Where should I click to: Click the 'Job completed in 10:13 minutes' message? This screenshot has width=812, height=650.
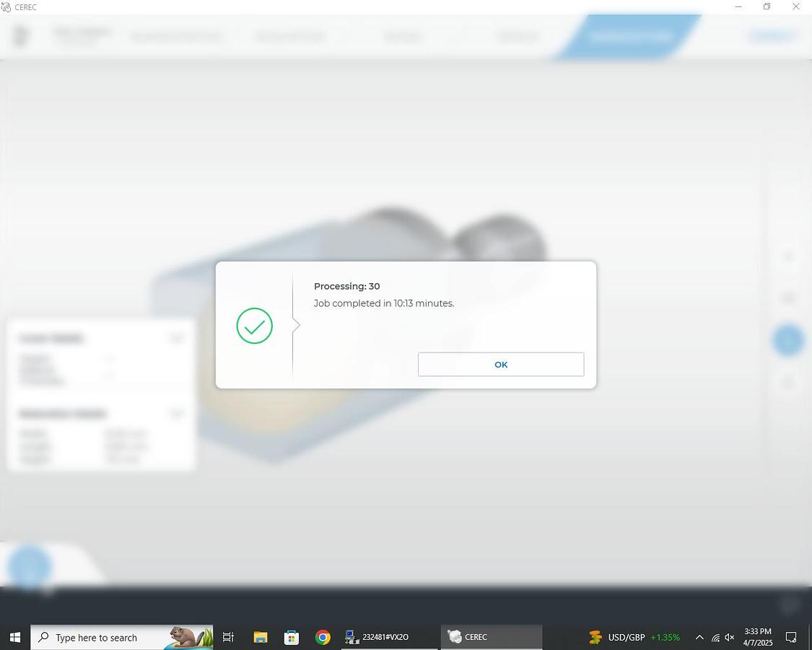(384, 303)
